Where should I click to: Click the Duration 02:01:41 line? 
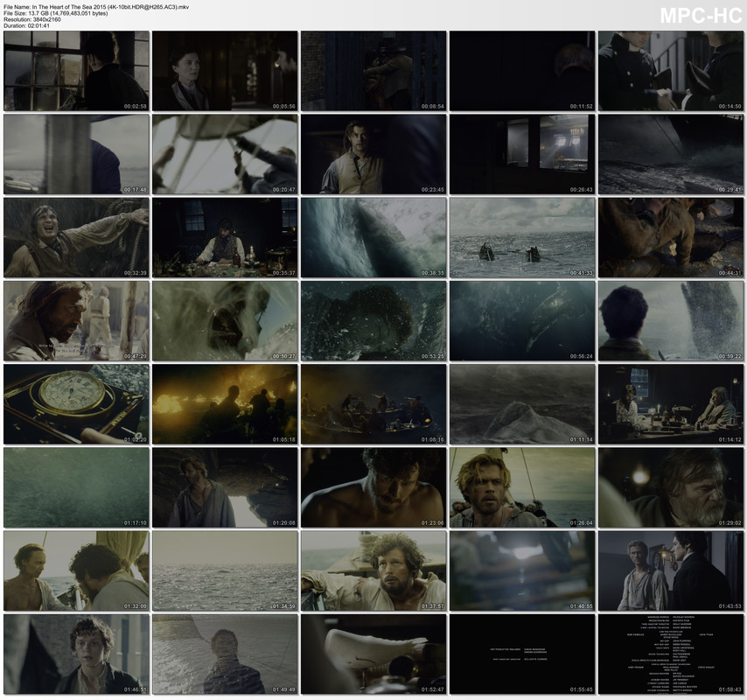(x=26, y=25)
